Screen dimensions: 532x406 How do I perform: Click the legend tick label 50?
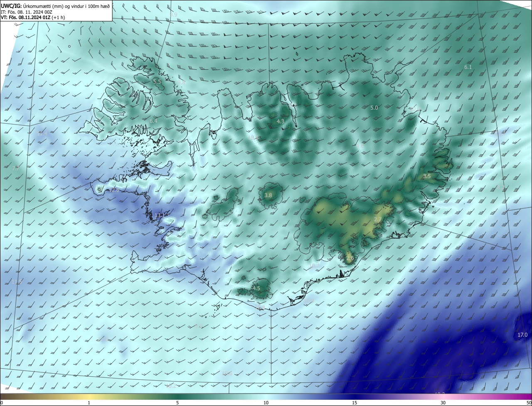click(529, 403)
